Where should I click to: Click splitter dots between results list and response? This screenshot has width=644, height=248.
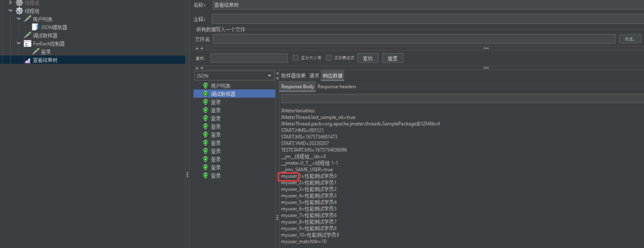click(x=277, y=218)
